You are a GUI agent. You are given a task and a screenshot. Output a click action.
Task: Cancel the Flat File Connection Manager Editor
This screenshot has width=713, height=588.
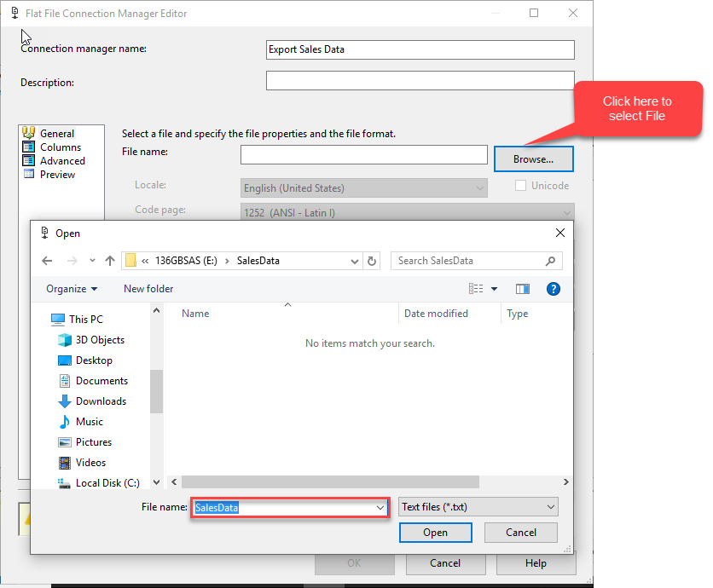[445, 563]
